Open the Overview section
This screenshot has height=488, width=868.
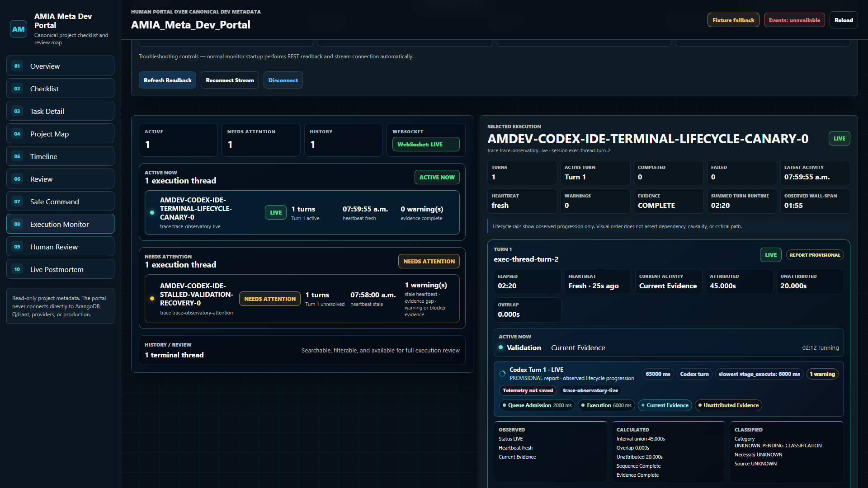60,66
